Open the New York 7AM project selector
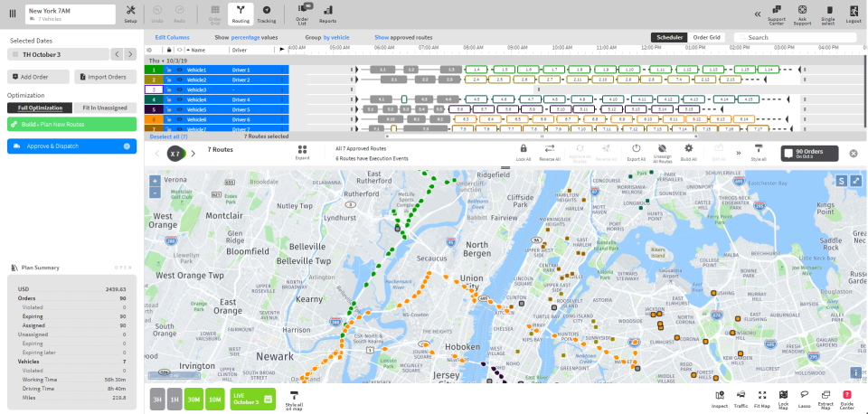This screenshot has height=414, width=868. [x=71, y=14]
